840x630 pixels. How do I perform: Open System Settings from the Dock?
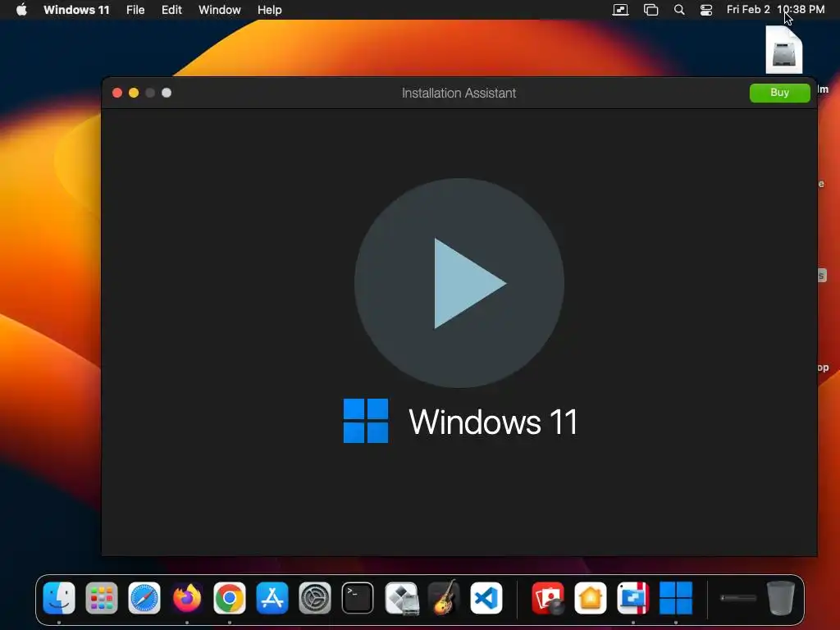pyautogui.click(x=315, y=597)
